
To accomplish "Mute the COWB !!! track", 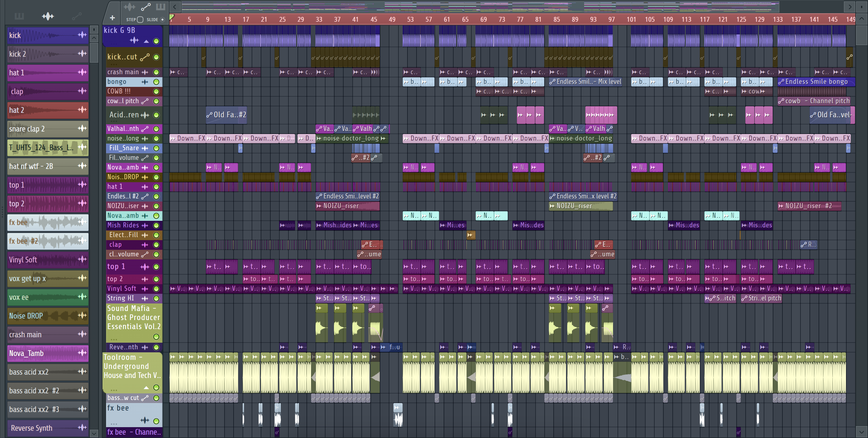I will [x=156, y=91].
